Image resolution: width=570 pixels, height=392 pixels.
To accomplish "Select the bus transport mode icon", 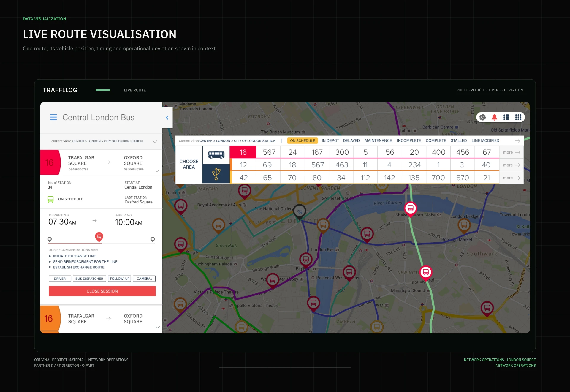I will coord(216,155).
